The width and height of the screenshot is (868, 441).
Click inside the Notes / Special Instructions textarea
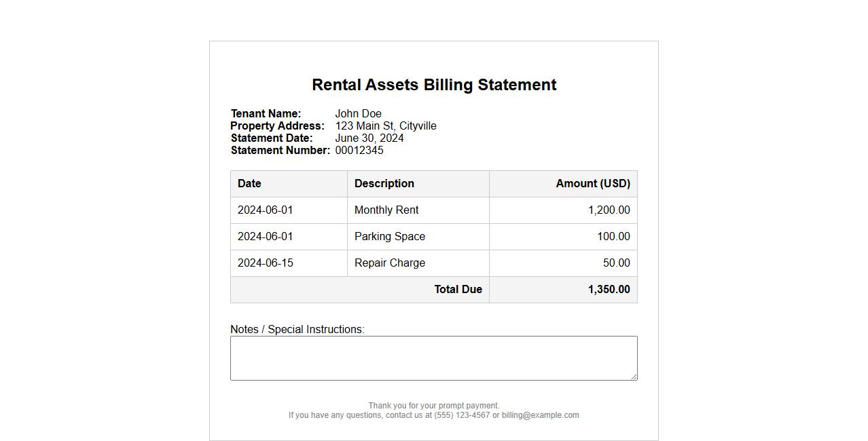[433, 358]
